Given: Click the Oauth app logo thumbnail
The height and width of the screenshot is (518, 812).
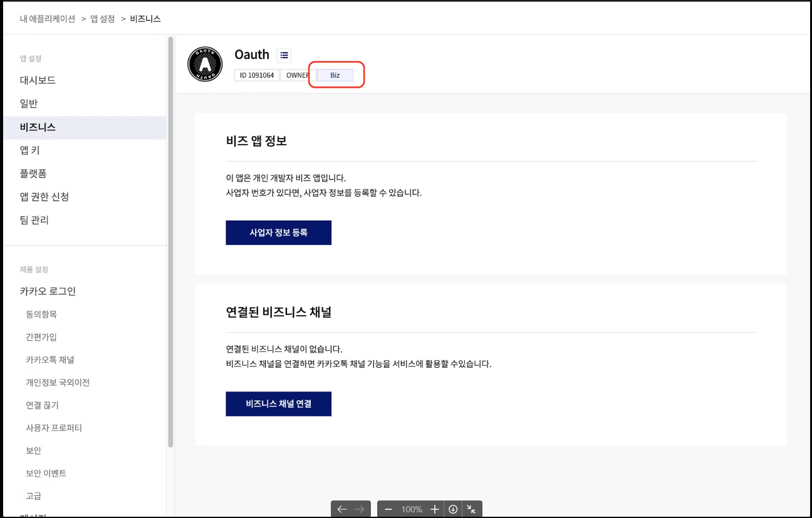Looking at the screenshot, I should tap(205, 64).
